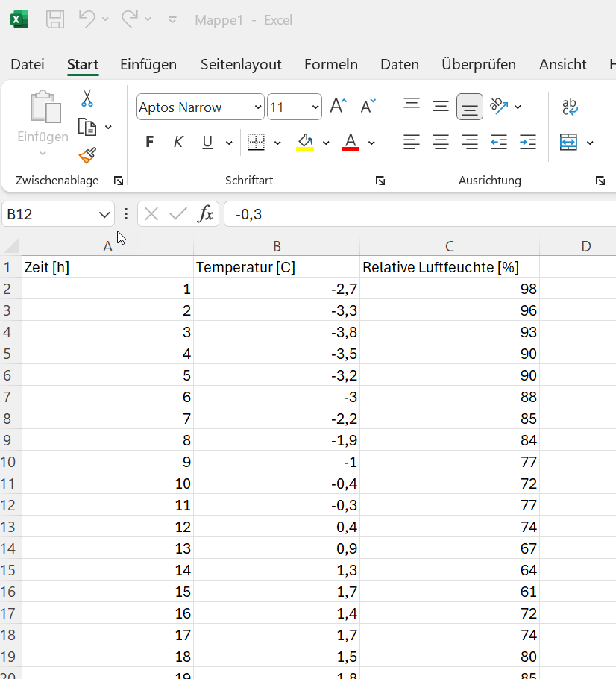This screenshot has height=679, width=616.
Task: Click the Copy icon
Action: click(x=87, y=127)
